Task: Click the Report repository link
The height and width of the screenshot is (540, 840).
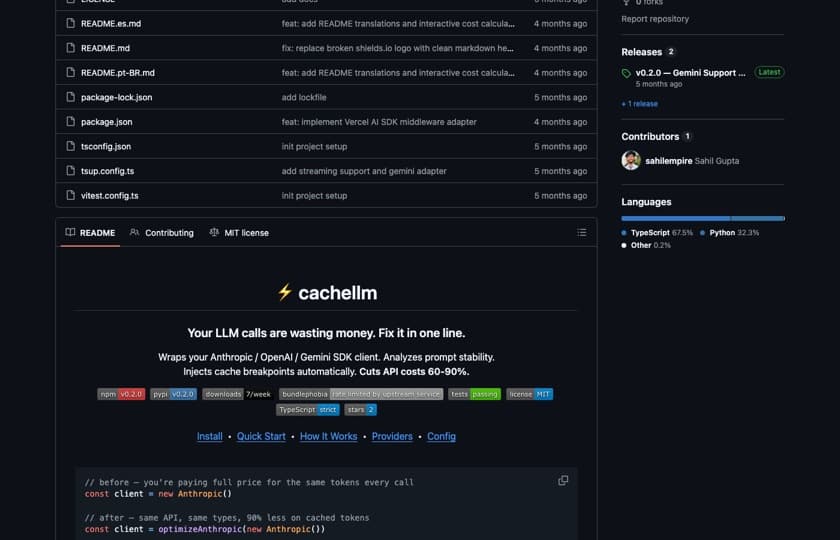Action: [x=655, y=19]
